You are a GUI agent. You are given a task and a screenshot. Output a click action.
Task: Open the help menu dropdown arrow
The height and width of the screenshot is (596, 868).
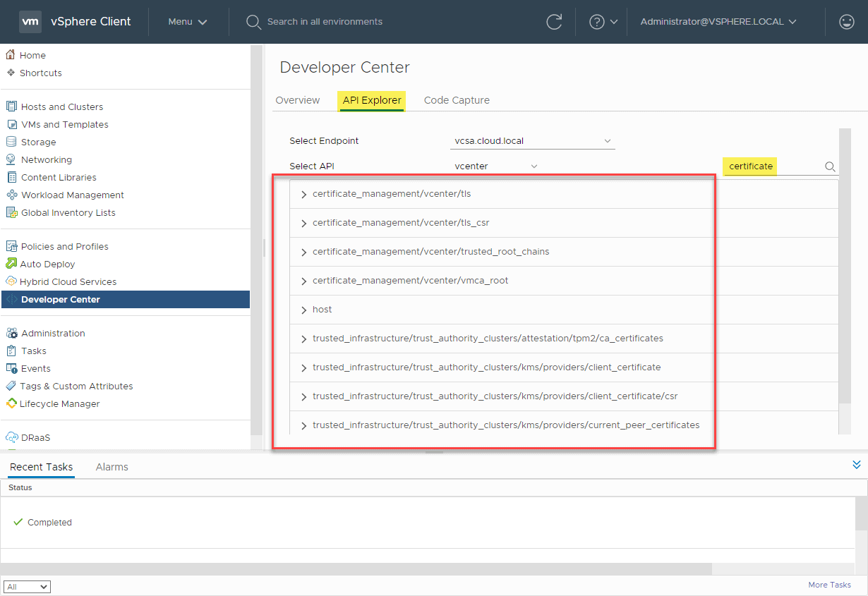point(614,22)
